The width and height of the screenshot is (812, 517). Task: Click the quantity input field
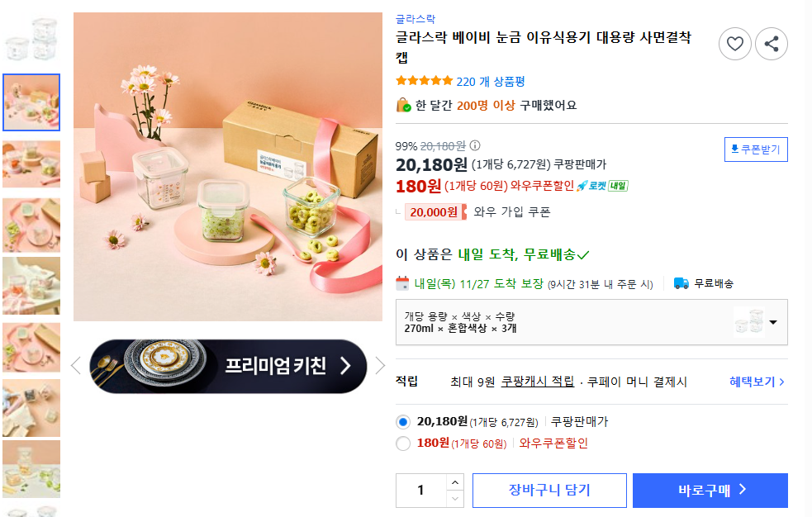click(421, 491)
